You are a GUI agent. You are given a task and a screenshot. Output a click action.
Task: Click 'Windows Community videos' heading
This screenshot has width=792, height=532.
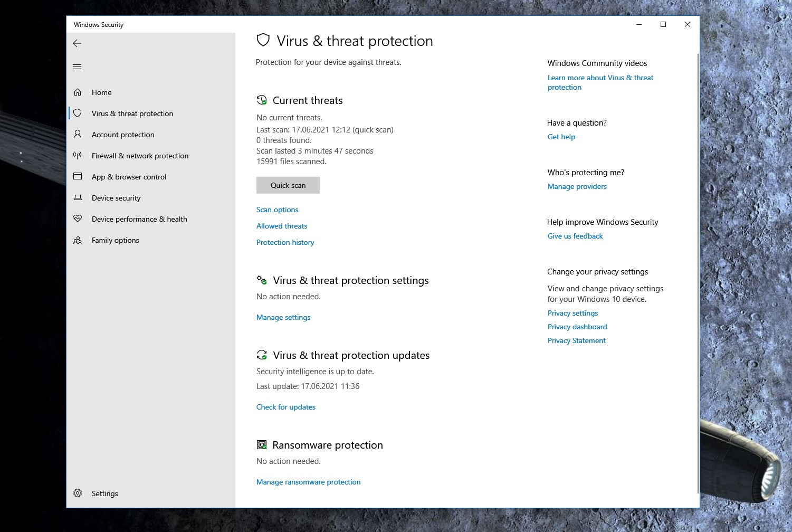pos(597,63)
